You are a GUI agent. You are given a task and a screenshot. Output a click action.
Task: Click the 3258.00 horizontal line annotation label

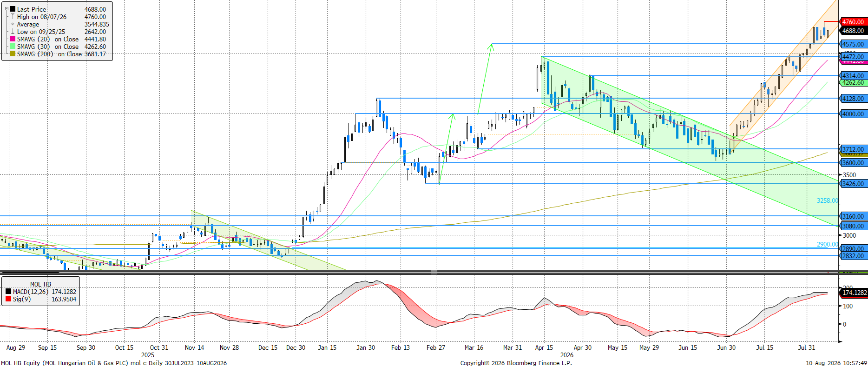828,200
